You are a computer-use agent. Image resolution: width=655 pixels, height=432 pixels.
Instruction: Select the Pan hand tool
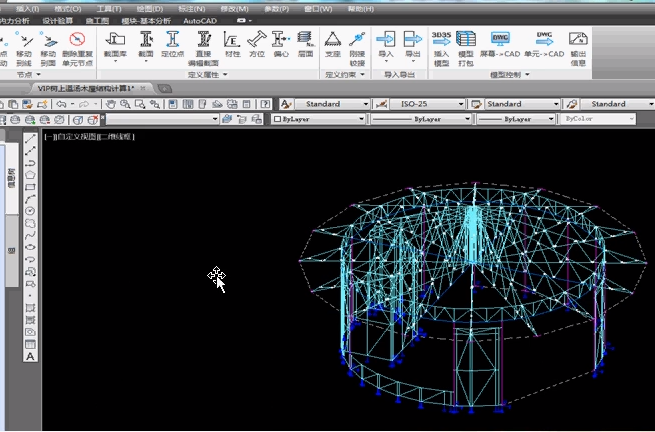(111, 104)
